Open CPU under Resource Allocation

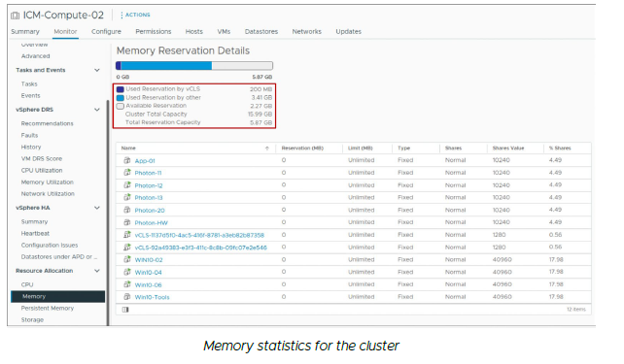tap(27, 284)
